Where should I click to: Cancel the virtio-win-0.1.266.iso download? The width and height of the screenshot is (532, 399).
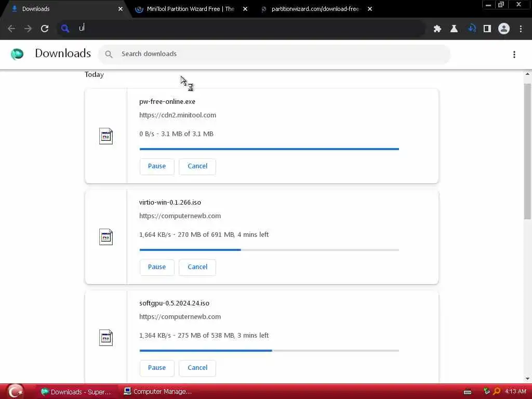click(197, 267)
